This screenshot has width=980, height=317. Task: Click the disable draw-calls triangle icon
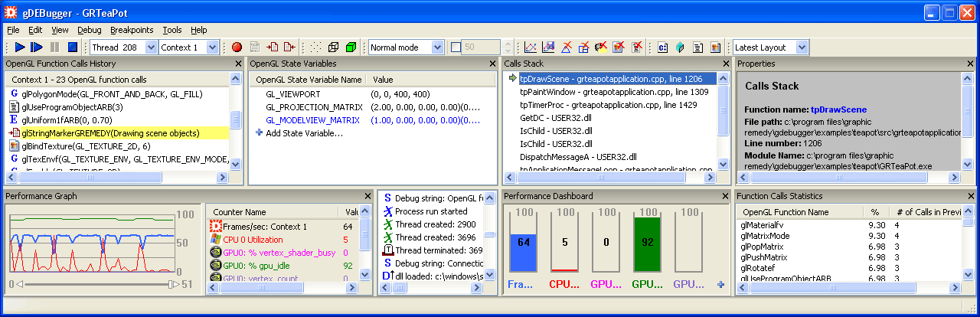click(567, 47)
